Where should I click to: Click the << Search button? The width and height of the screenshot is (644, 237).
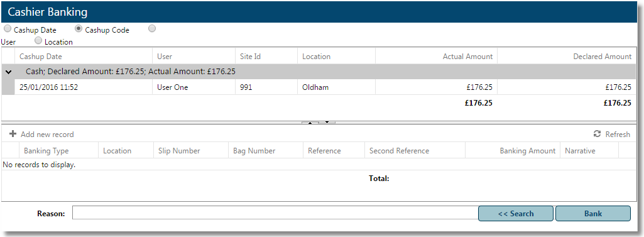[515, 214]
